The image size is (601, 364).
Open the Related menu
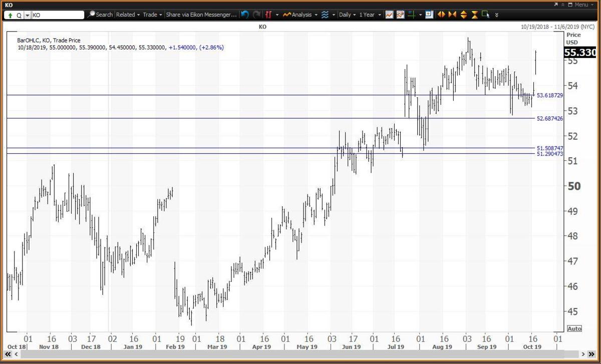point(128,15)
